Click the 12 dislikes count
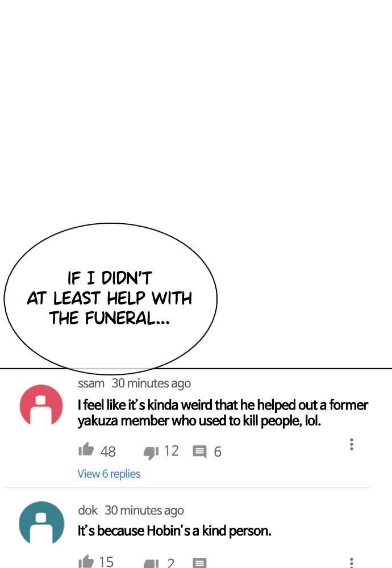This screenshot has width=392, height=568. pyautogui.click(x=172, y=451)
